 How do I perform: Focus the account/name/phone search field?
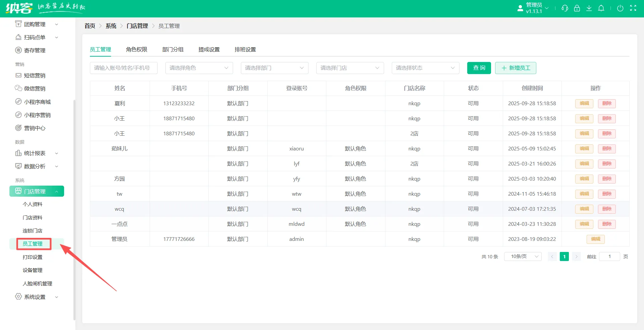(123, 68)
